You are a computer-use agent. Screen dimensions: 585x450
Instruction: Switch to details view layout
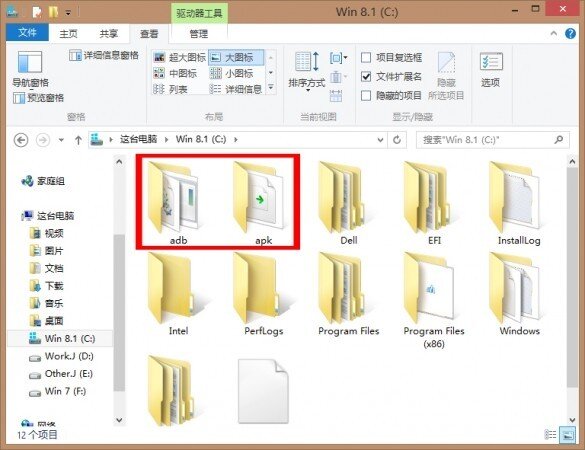click(236, 89)
